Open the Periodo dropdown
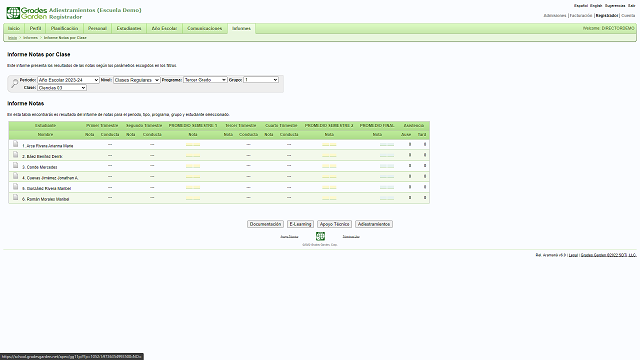Image resolution: width=640 pixels, height=360 pixels. point(68,80)
